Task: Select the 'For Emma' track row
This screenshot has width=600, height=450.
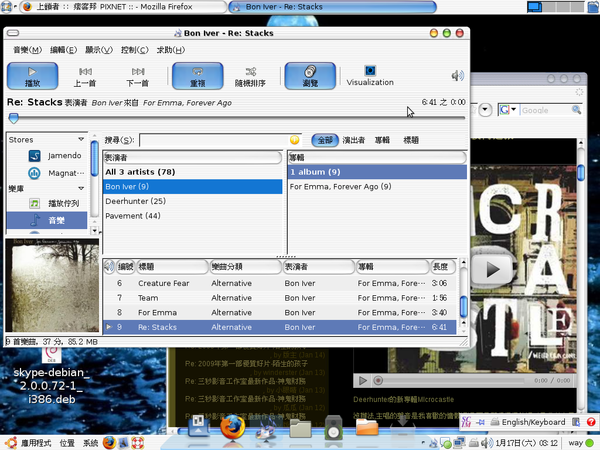Action: [x=280, y=312]
